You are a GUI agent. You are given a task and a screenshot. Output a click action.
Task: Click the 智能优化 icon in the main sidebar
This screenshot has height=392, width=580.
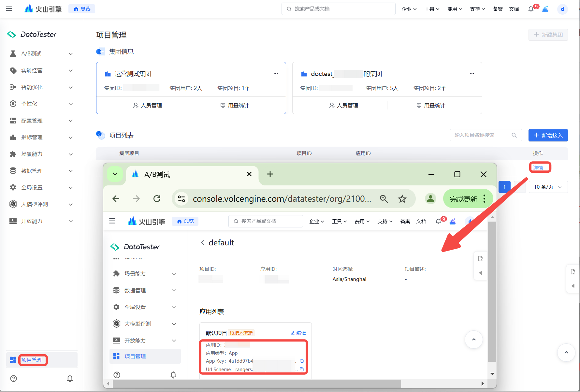(x=13, y=87)
